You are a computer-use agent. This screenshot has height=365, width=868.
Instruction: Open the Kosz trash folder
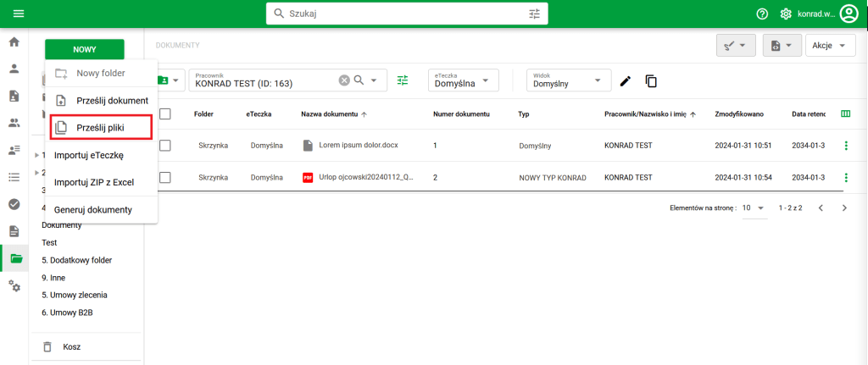point(72,346)
